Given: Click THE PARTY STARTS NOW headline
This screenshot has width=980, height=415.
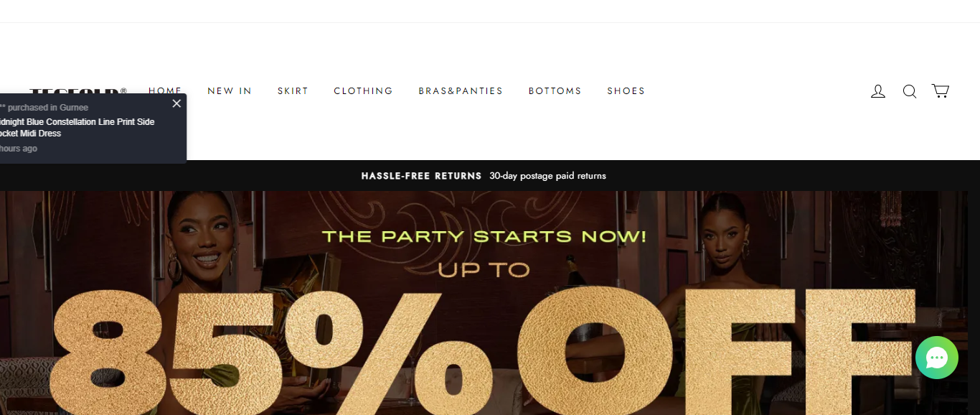Looking at the screenshot, I should pos(484,236).
